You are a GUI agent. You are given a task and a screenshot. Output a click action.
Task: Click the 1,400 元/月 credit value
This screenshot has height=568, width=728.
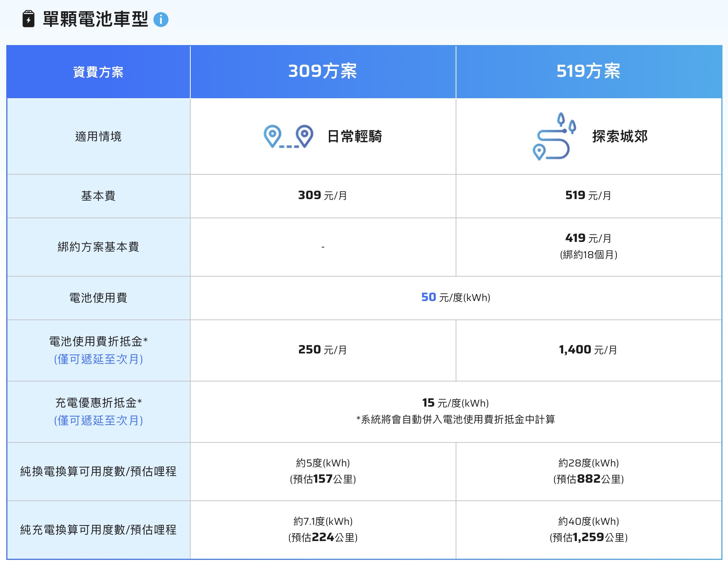588,350
